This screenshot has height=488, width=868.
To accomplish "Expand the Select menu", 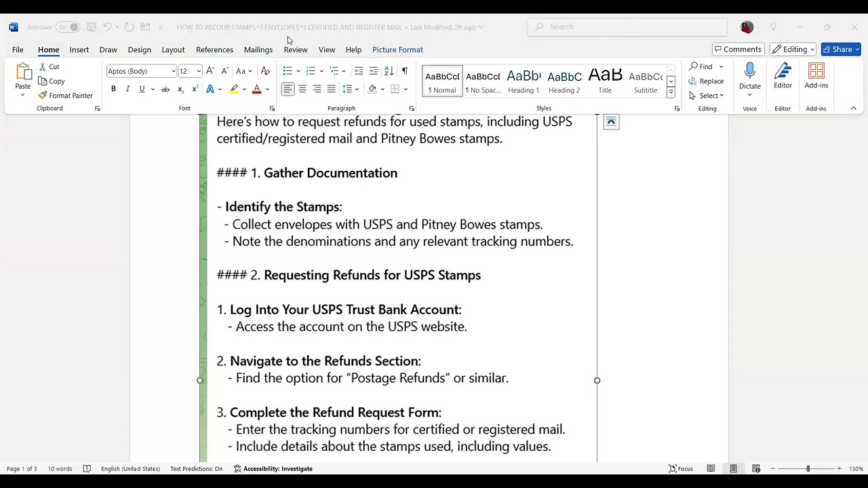I will 706,96.
